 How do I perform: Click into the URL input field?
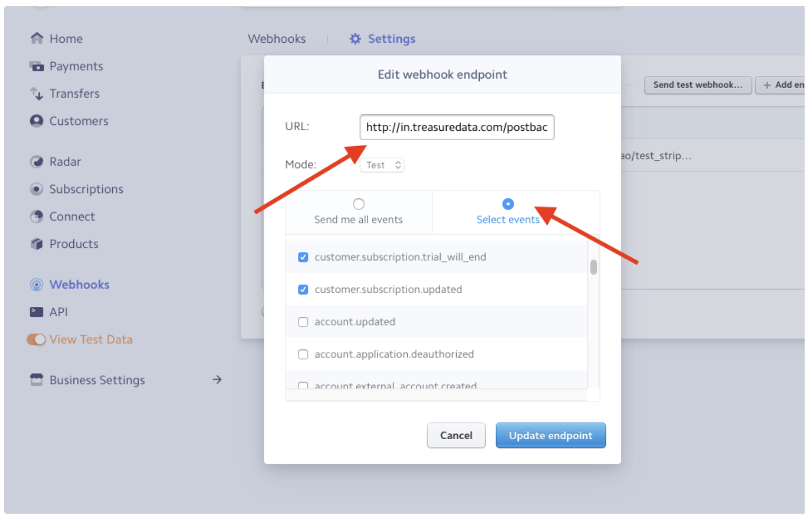tap(457, 128)
